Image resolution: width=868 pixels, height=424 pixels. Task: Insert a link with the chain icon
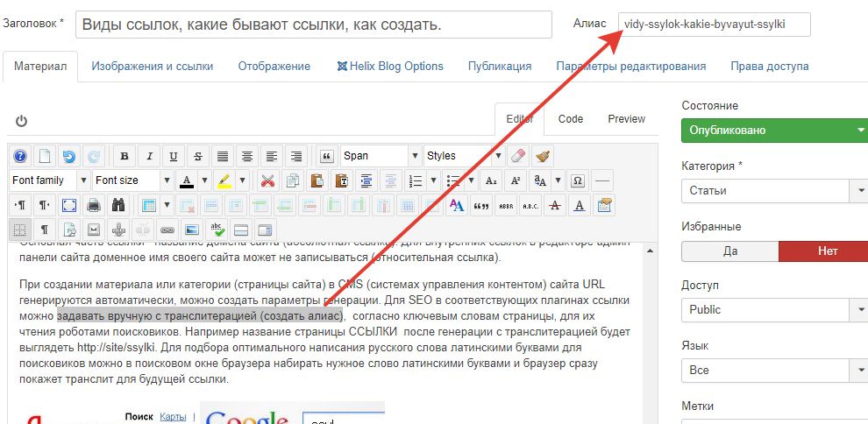167,230
